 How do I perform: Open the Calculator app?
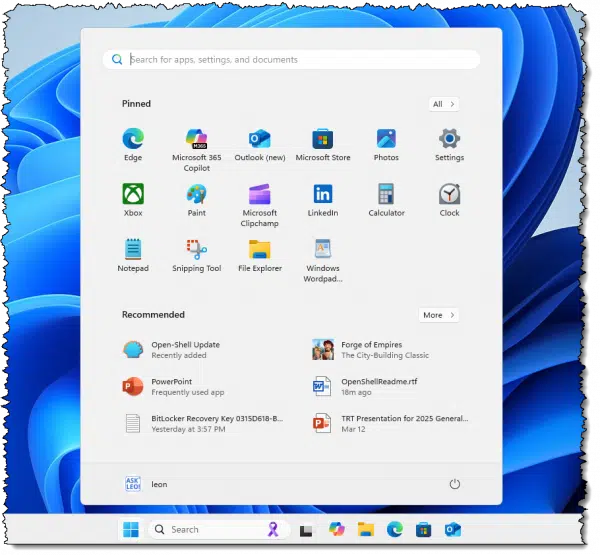[386, 200]
